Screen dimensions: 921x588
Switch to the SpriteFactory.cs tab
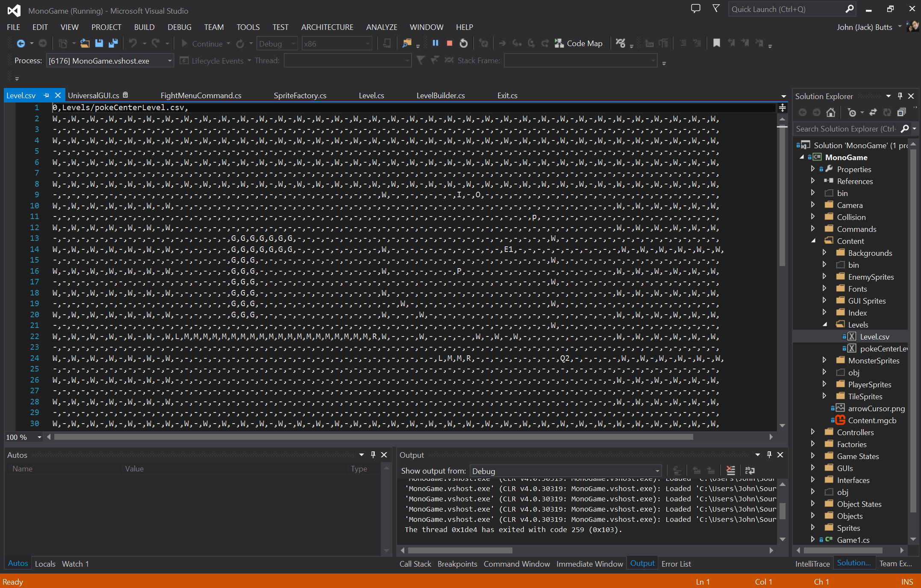click(x=300, y=96)
